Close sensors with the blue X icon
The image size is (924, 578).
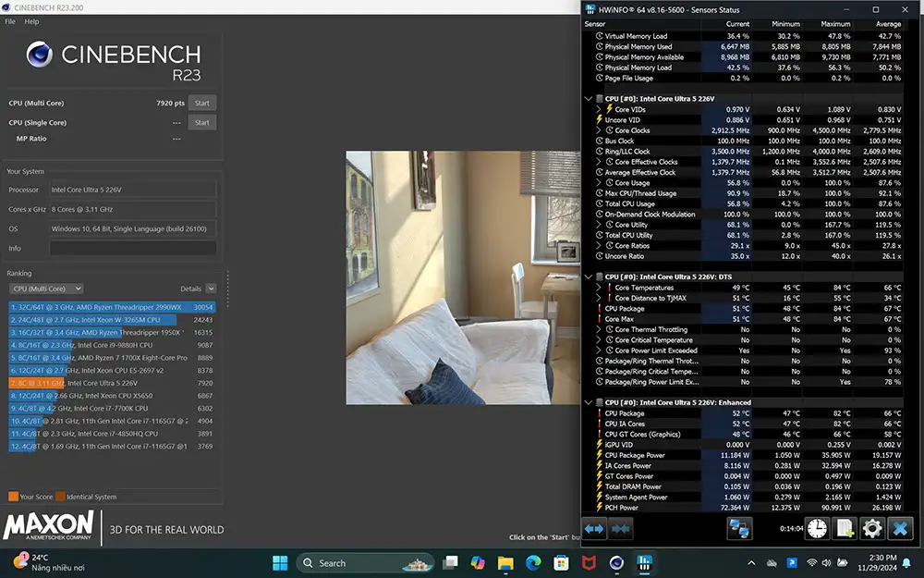pyautogui.click(x=900, y=528)
